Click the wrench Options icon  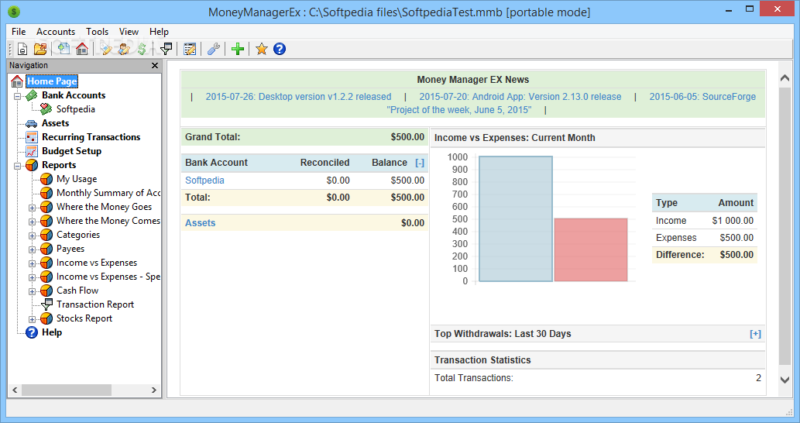213,49
